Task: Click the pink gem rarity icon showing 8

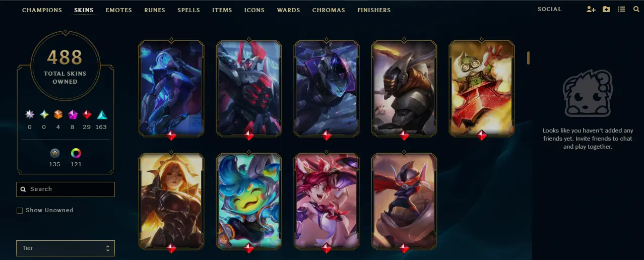Action: click(x=73, y=114)
